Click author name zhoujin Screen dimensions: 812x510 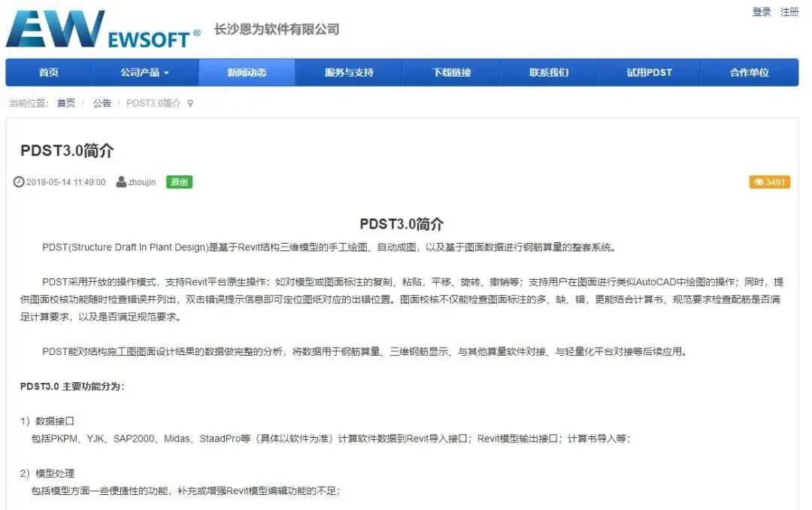pos(142,183)
